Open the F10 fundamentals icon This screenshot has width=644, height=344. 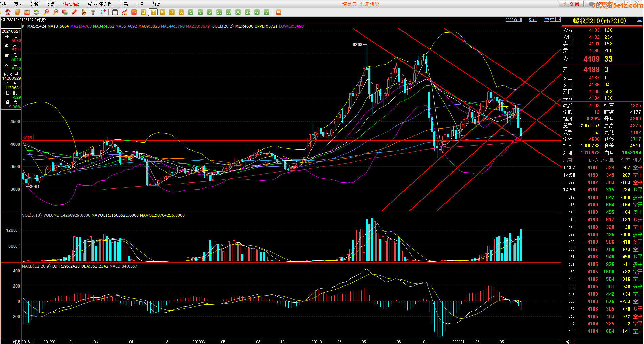(x=27, y=12)
